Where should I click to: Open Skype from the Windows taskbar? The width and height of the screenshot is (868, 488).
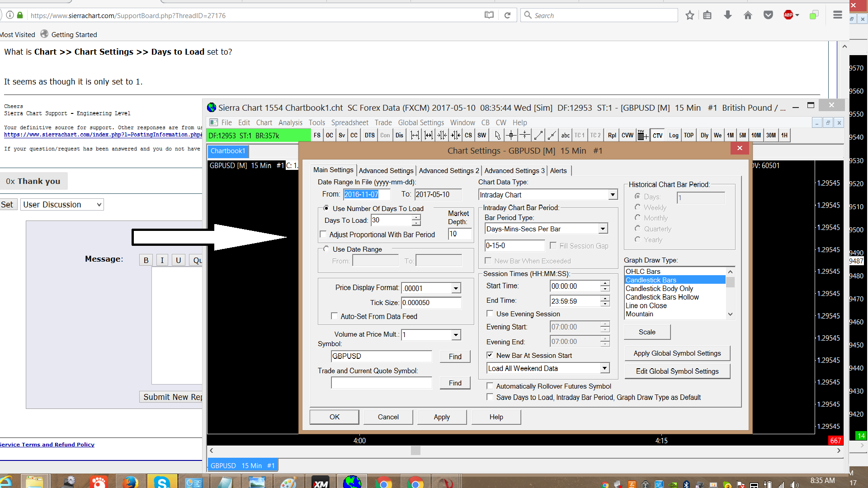pyautogui.click(x=161, y=482)
